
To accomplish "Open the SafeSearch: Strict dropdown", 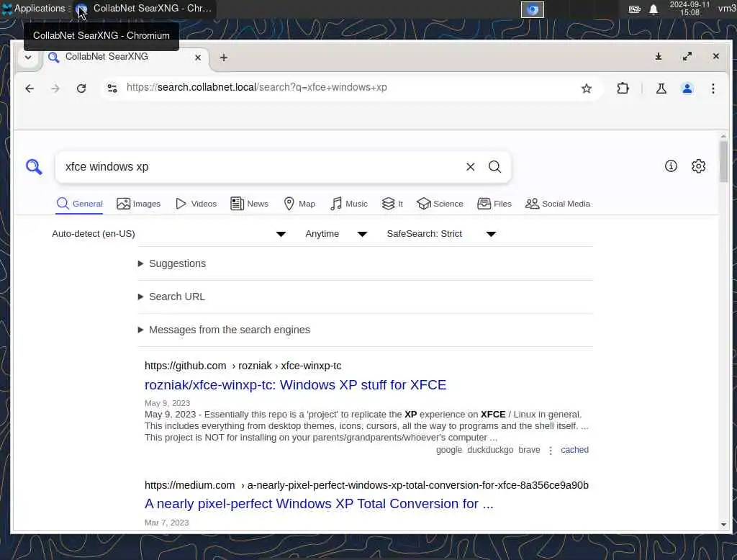I will tap(441, 234).
